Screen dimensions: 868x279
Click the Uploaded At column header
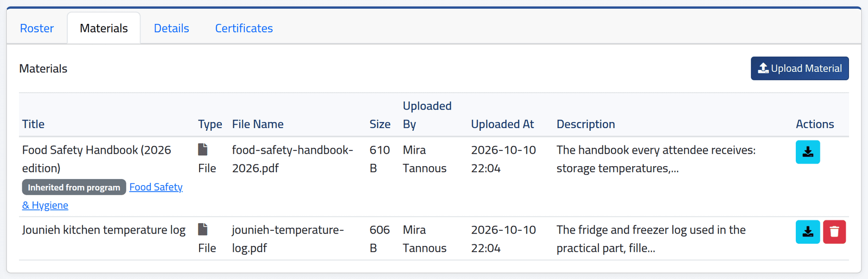tap(502, 124)
